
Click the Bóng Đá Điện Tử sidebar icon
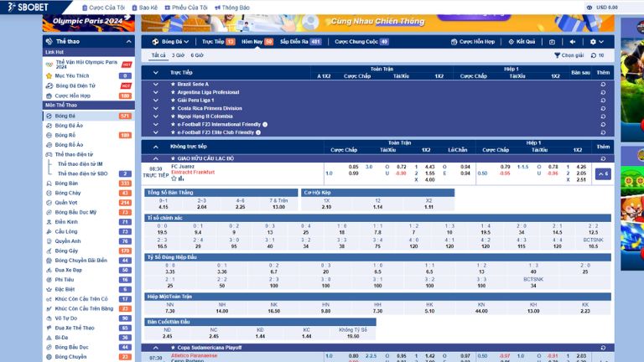tap(49, 85)
